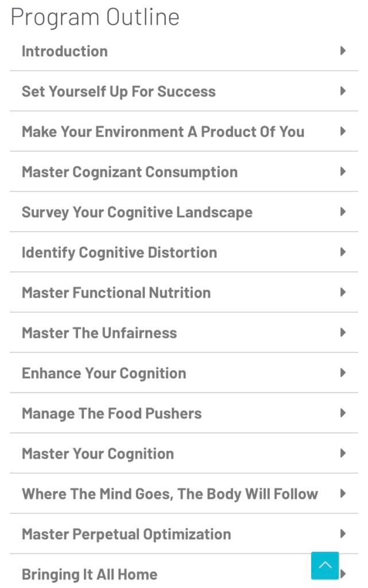
Task: Expand arrow for Set Yourself Up For Success
Action: [343, 91]
